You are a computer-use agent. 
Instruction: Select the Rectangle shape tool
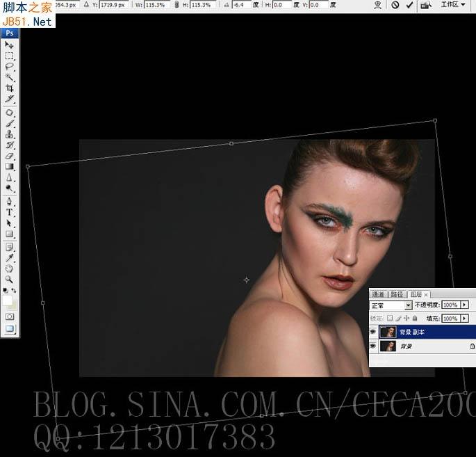9,234
